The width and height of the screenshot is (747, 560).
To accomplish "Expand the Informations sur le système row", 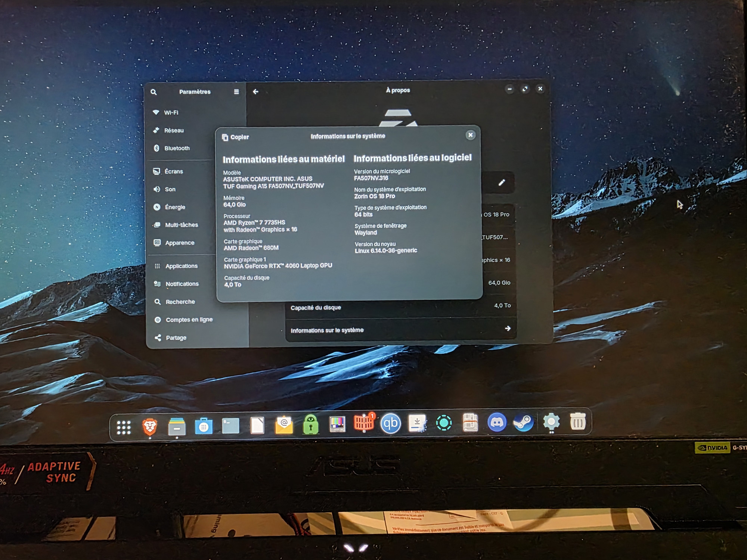I will (400, 330).
